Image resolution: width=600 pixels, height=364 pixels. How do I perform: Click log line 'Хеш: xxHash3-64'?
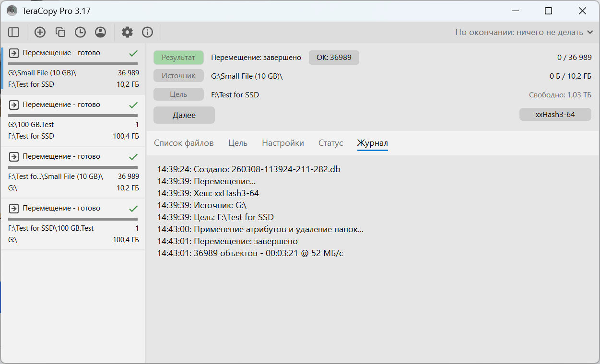(x=208, y=193)
